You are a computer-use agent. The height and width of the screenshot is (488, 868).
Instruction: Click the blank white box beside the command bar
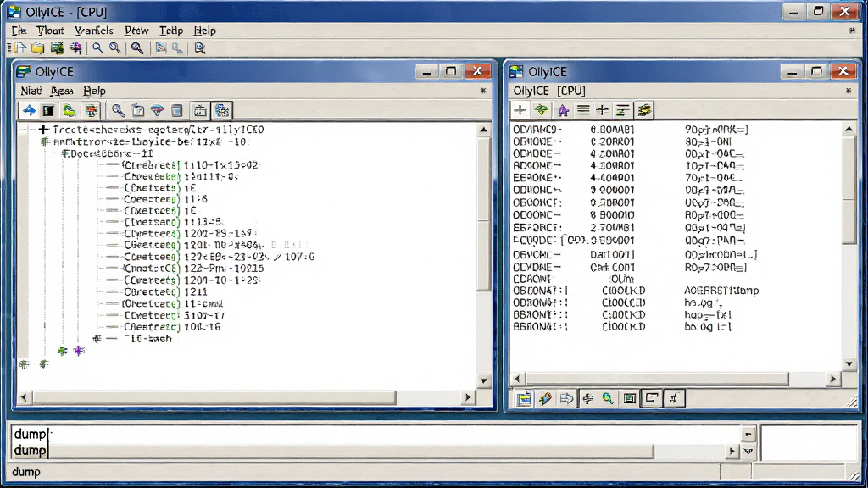click(810, 442)
